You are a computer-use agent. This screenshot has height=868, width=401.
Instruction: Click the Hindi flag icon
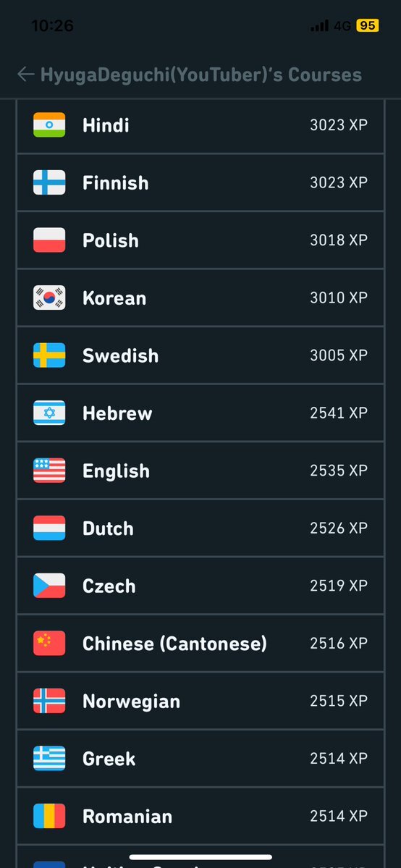pos(49,125)
